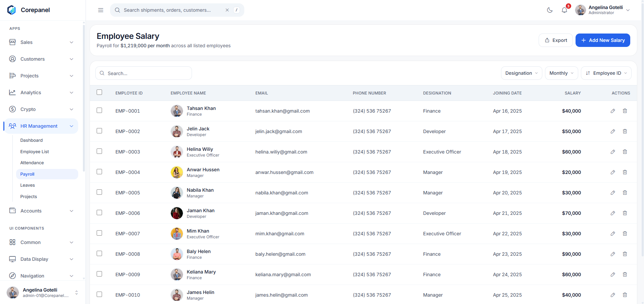
Task: Open the Monthly period dropdown
Action: [x=561, y=73]
